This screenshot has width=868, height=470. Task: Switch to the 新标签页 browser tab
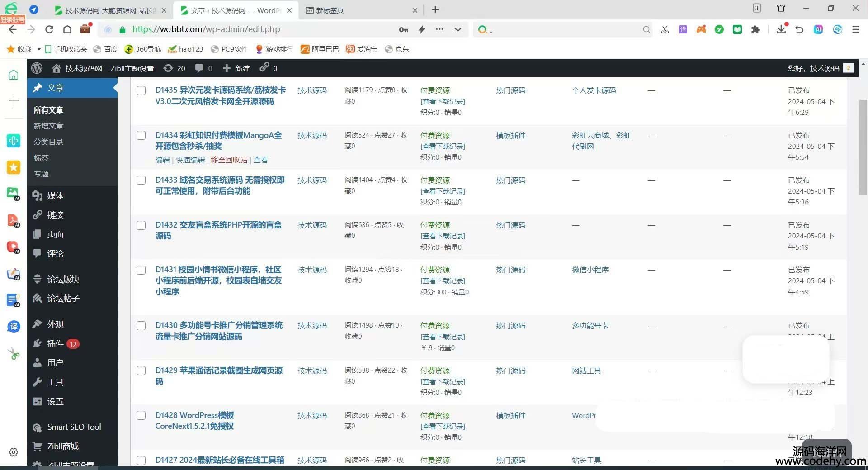[x=361, y=10]
